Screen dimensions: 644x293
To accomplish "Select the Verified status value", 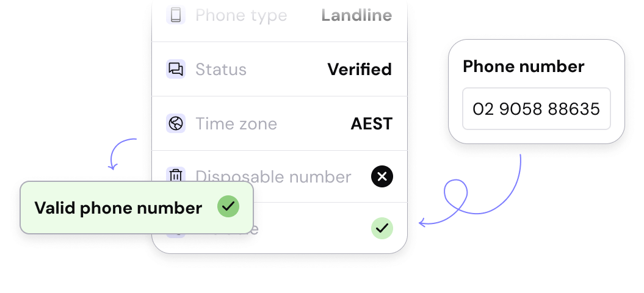I will [x=360, y=69].
